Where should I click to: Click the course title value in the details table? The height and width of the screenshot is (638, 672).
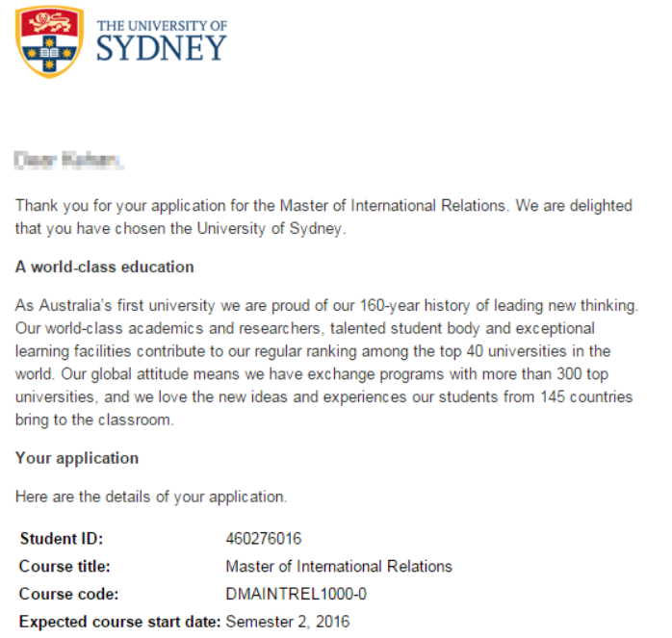[x=339, y=567]
